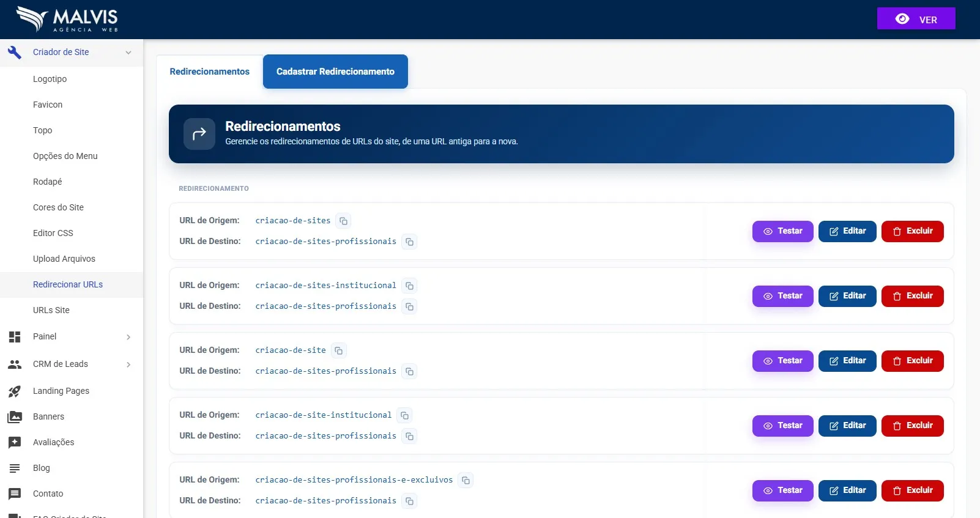The width and height of the screenshot is (980, 518).
Task: Open the Editor CSS item
Action: coord(72,233)
